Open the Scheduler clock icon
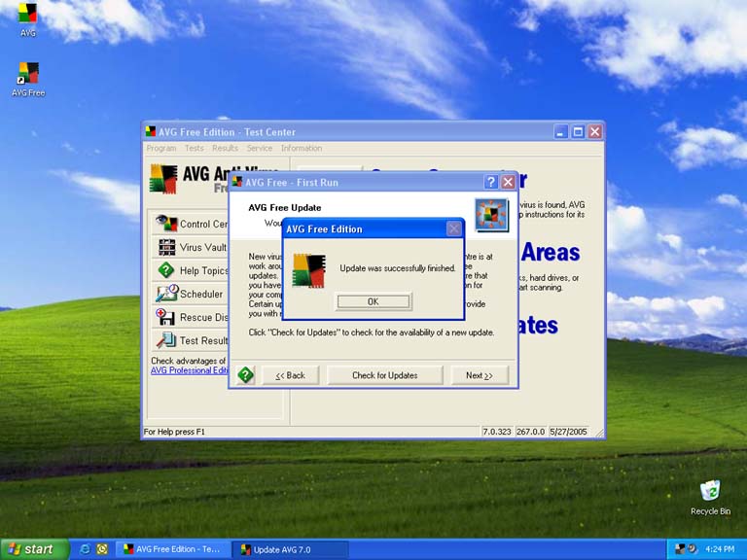 tap(166, 294)
